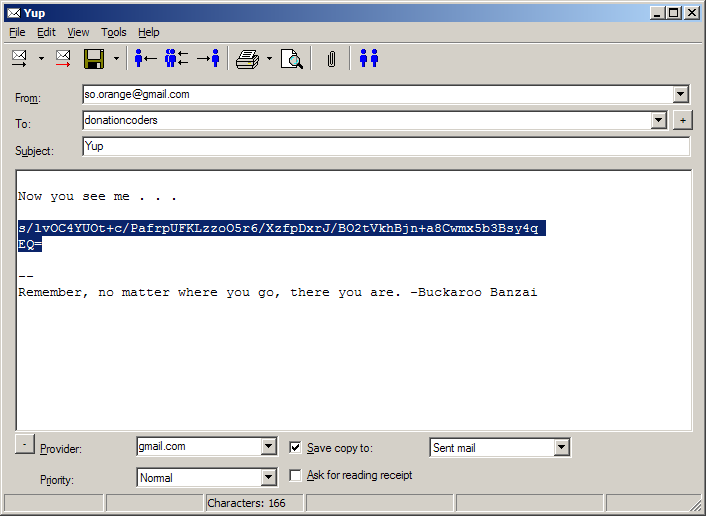This screenshot has height=516, width=706.
Task: Enable Ask for reading receipt checkbox
Action: point(295,475)
